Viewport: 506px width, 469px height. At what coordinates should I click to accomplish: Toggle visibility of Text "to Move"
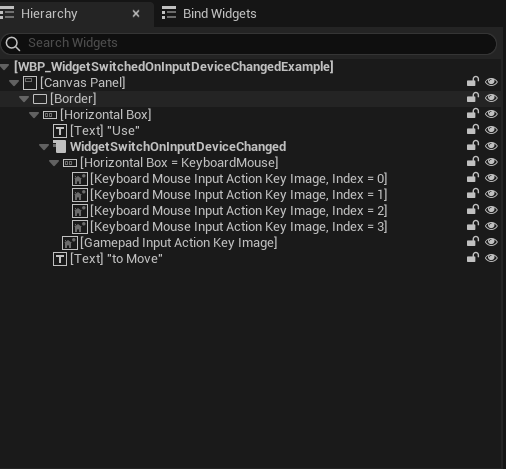click(x=491, y=258)
